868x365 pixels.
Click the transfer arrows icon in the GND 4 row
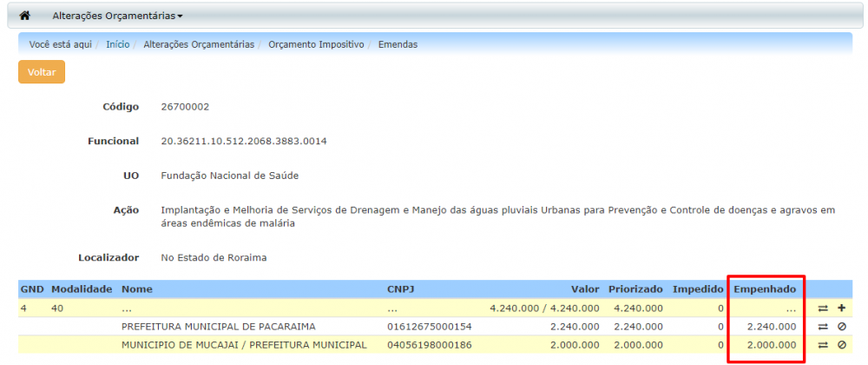823,308
